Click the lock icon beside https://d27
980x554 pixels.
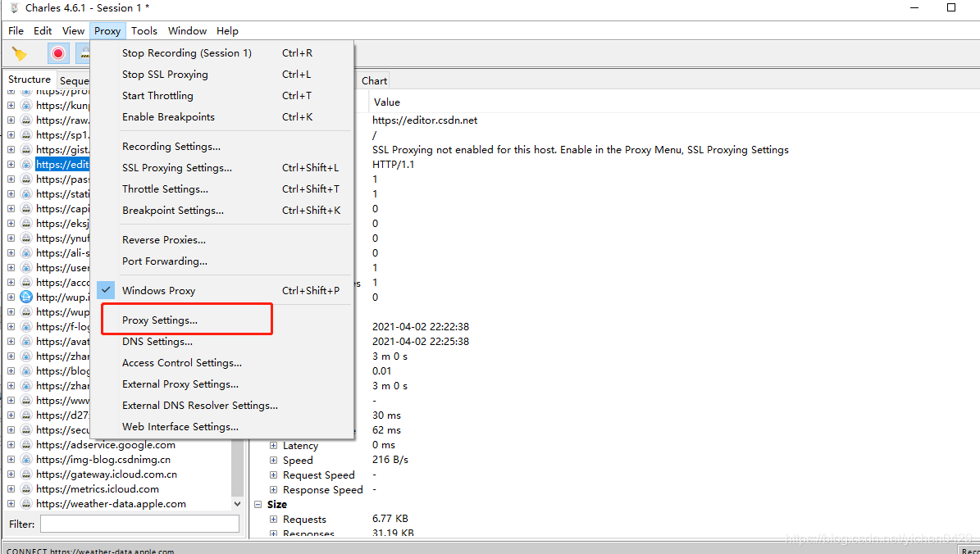[x=26, y=415]
